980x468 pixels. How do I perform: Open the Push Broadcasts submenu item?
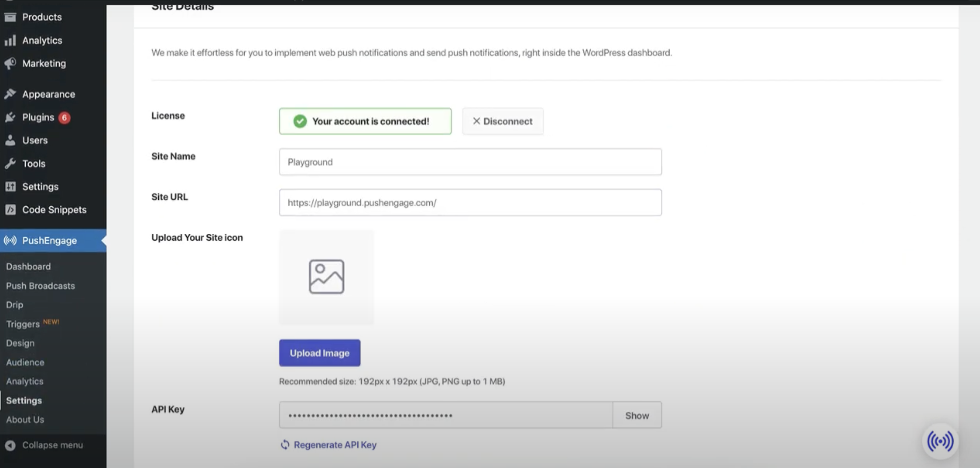pyautogui.click(x=40, y=286)
